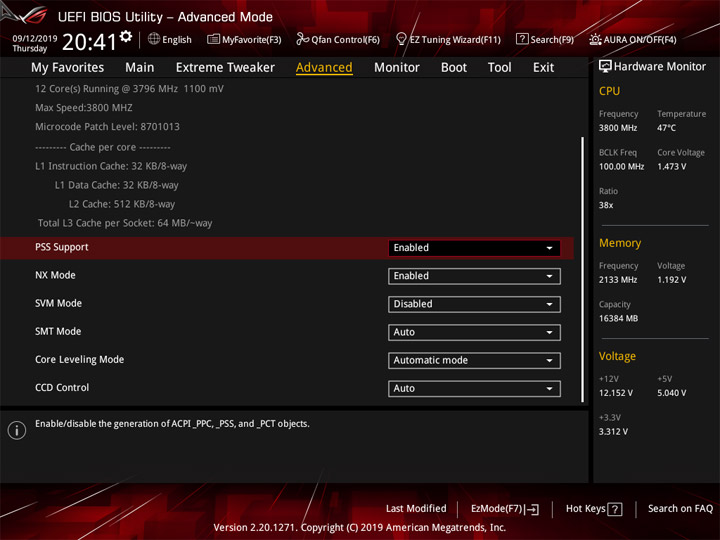Switch to EzMode(F7)

(505, 509)
